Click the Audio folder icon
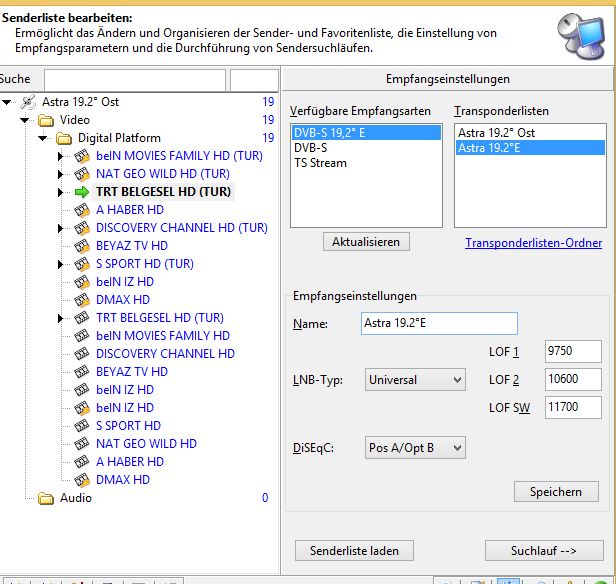 coord(45,498)
